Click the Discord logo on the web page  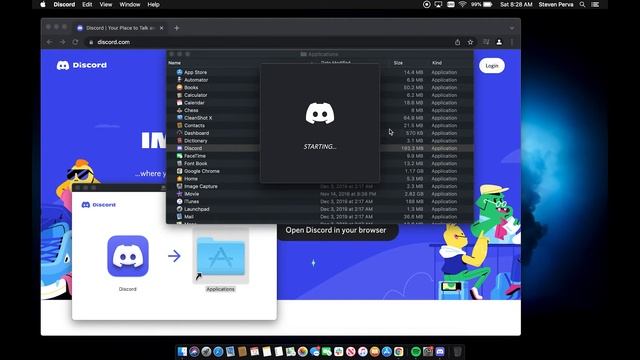coord(82,65)
